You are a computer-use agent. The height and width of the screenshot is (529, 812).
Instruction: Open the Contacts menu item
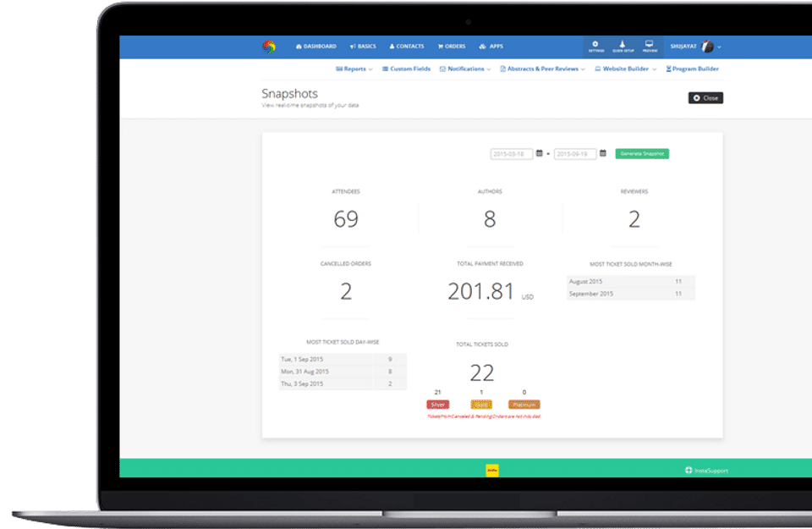tap(407, 46)
